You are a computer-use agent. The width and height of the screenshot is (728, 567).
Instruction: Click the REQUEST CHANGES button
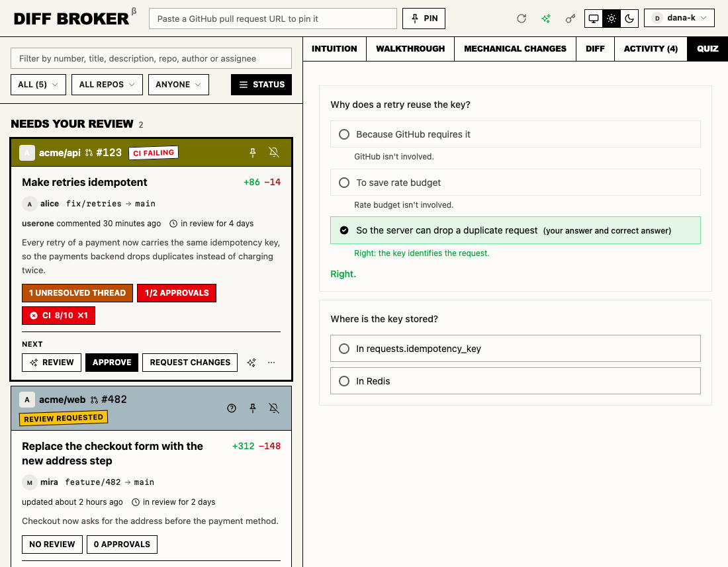(190, 363)
